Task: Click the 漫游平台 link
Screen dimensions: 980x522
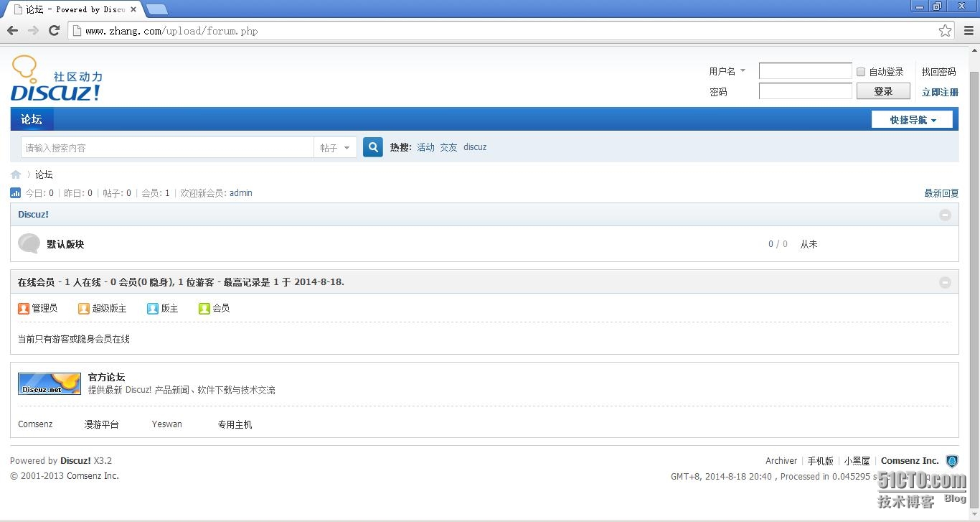Action: 102,424
